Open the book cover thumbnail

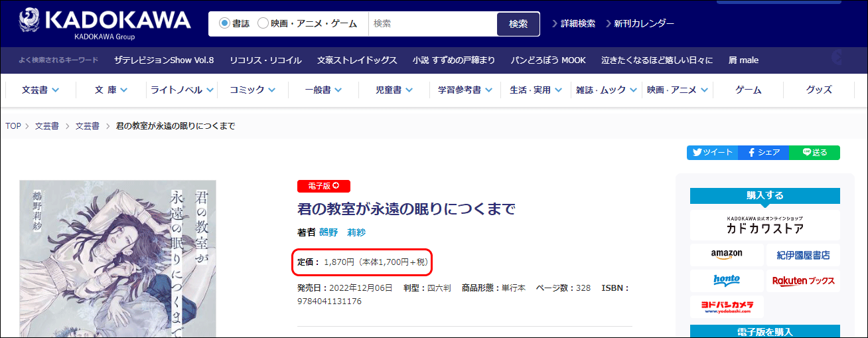point(118,258)
